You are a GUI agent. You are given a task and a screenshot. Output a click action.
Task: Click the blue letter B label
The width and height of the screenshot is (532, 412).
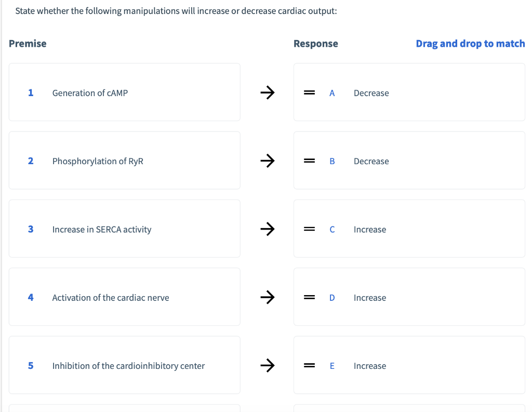(332, 161)
